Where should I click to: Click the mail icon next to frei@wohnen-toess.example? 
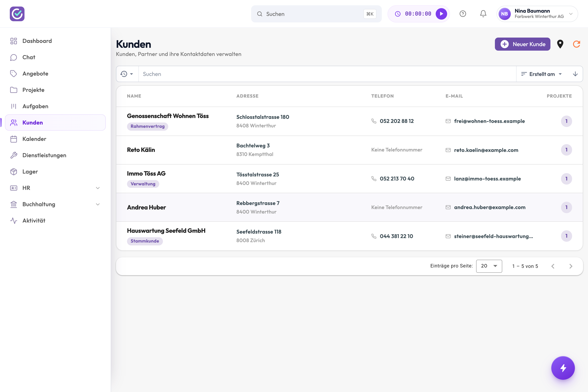pos(448,121)
